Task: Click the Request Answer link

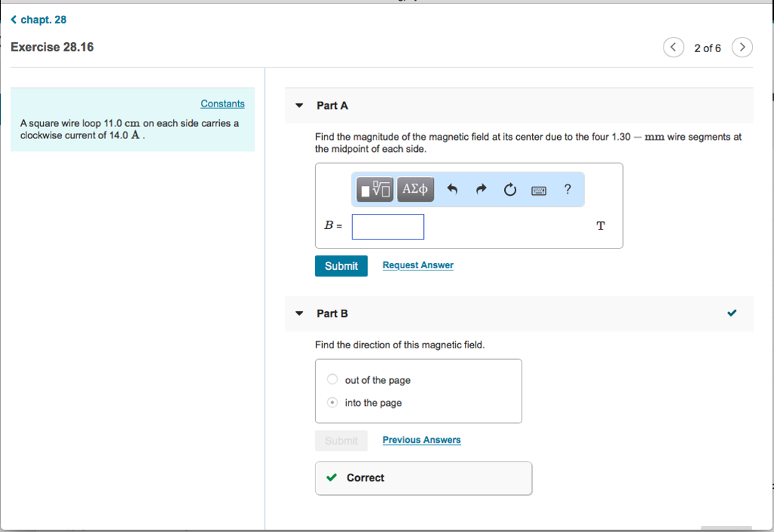Action: pyautogui.click(x=418, y=265)
